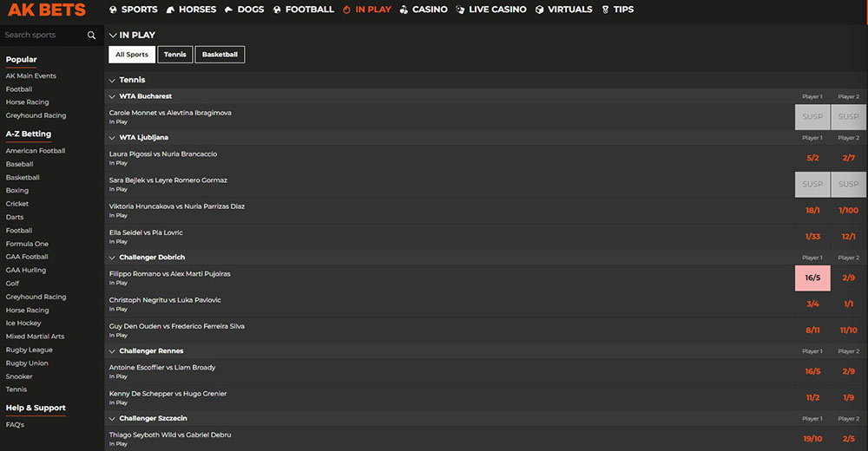The height and width of the screenshot is (451, 868).
Task: Click the Football nav ball icon
Action: (277, 10)
